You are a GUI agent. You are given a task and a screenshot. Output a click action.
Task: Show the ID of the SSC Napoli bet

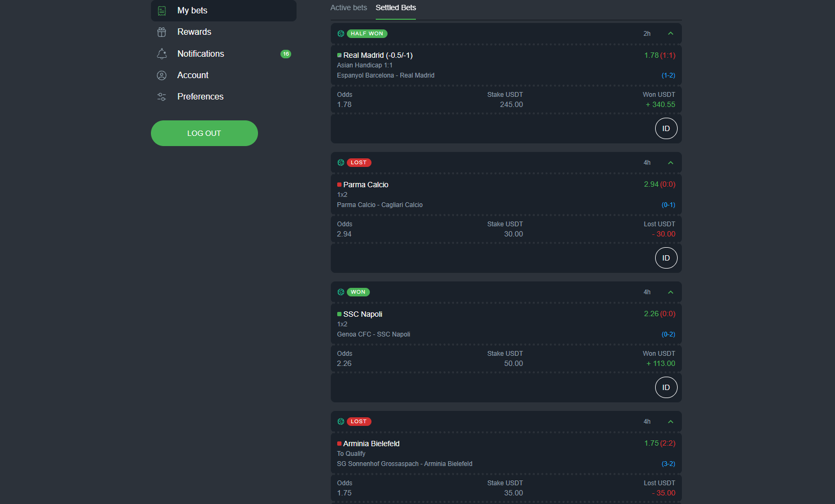click(666, 387)
